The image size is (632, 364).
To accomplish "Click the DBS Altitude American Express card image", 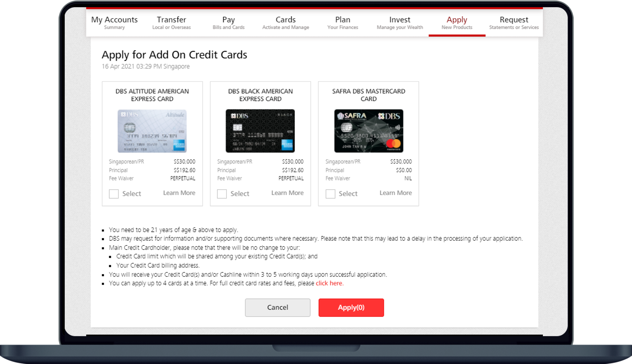I will [152, 131].
